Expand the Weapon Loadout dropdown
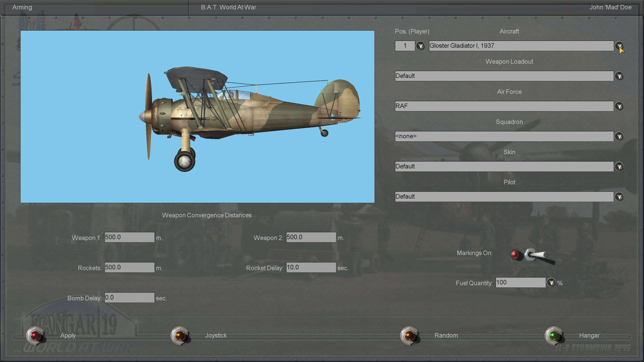The width and height of the screenshot is (644, 362). [x=619, y=76]
